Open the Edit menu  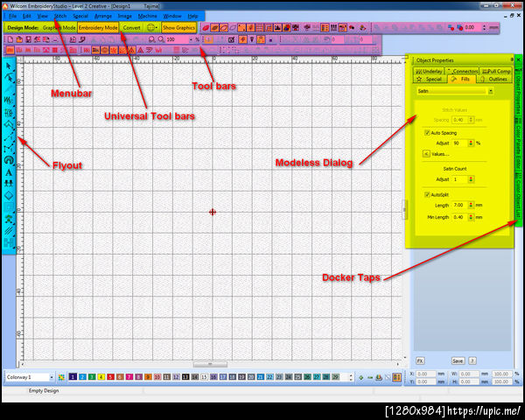26,16
